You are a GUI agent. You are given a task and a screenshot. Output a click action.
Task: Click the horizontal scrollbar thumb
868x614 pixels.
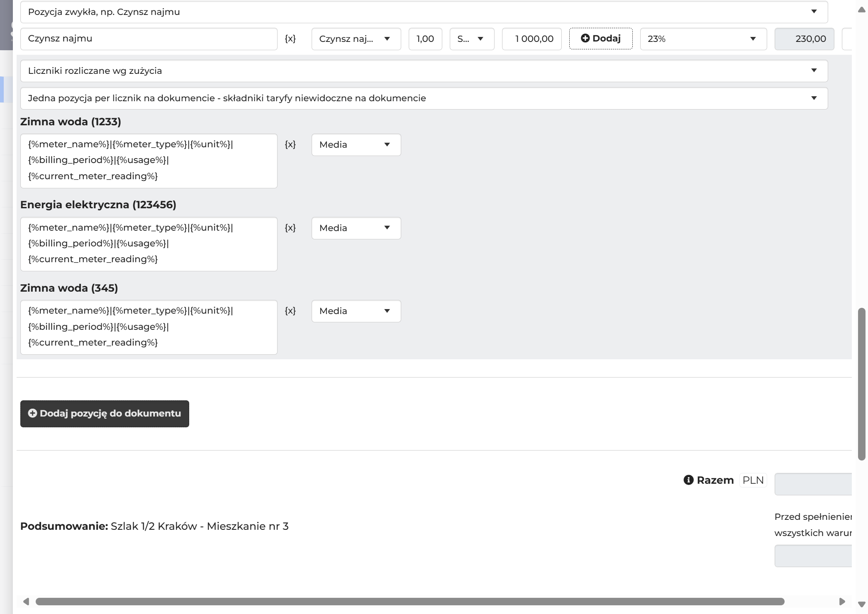[410, 602]
